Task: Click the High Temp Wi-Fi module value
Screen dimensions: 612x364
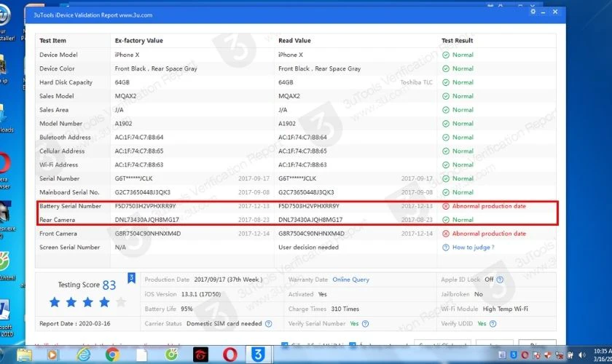Action: click(505, 309)
